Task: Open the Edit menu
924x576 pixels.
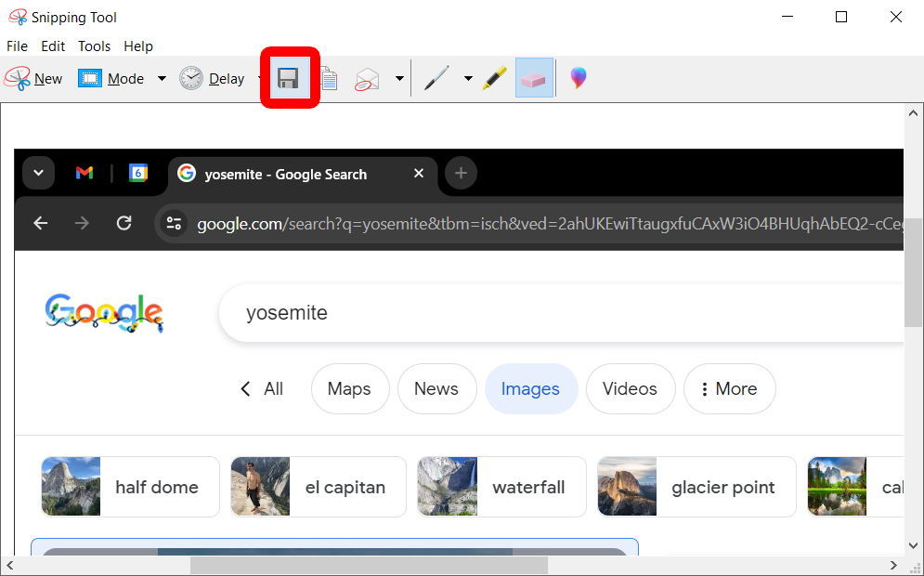Action: pyautogui.click(x=53, y=46)
